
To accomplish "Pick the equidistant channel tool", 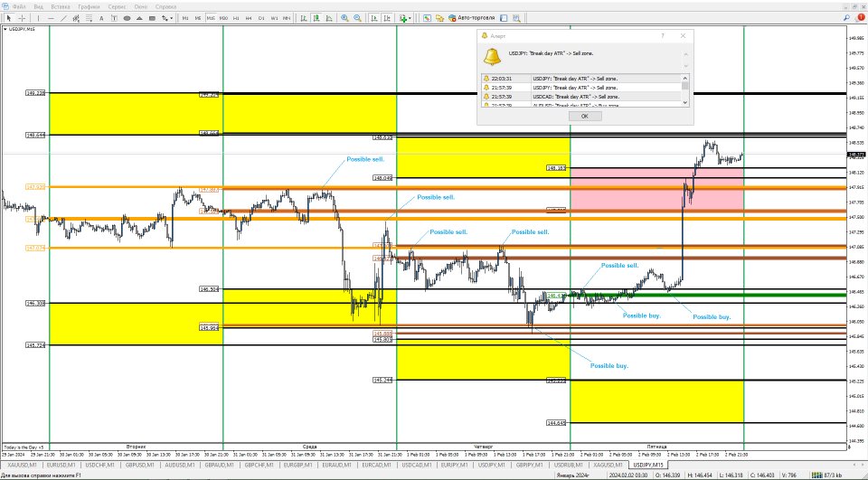I will coord(76,18).
